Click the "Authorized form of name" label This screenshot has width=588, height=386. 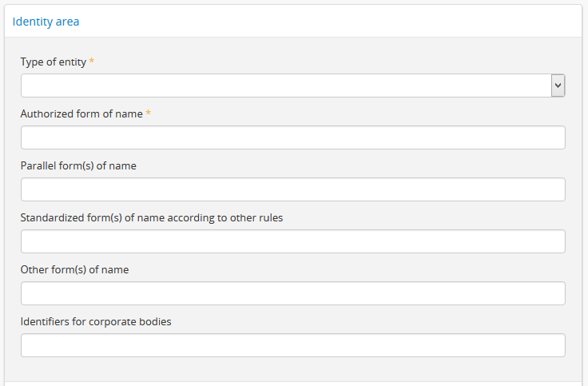[81, 113]
